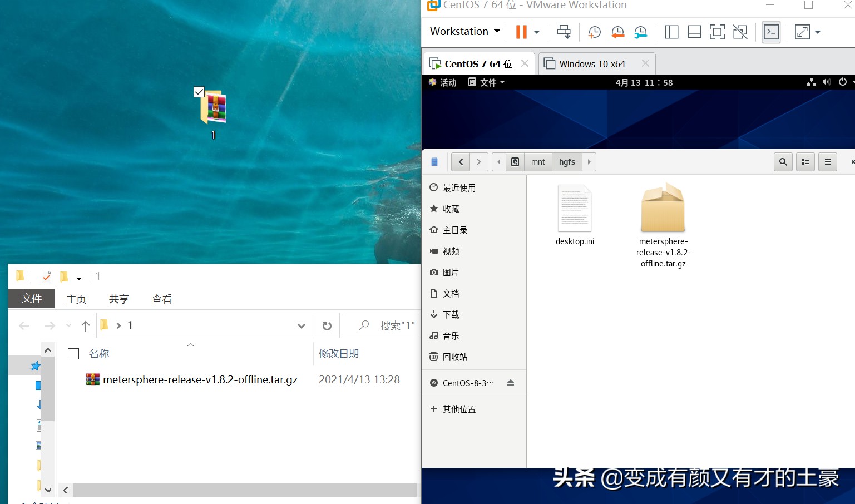The width and height of the screenshot is (855, 504).
Task: Enter VMware full screen mode
Action: [717, 32]
